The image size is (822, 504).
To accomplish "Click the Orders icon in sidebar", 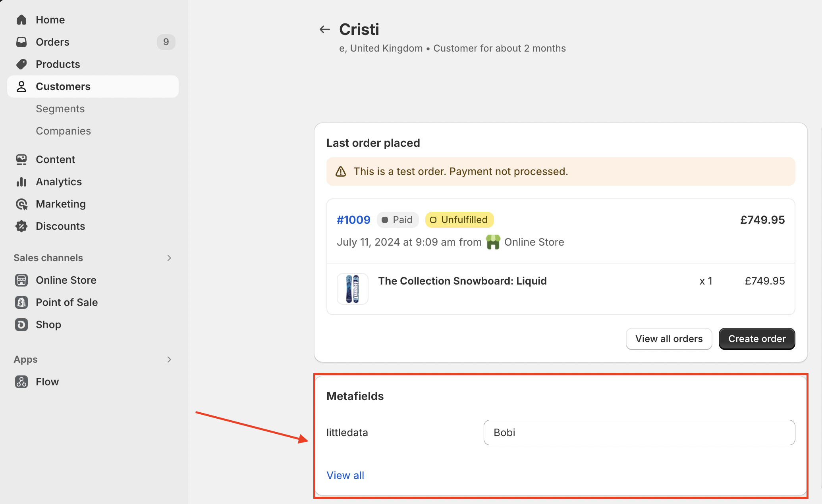I will 22,42.
